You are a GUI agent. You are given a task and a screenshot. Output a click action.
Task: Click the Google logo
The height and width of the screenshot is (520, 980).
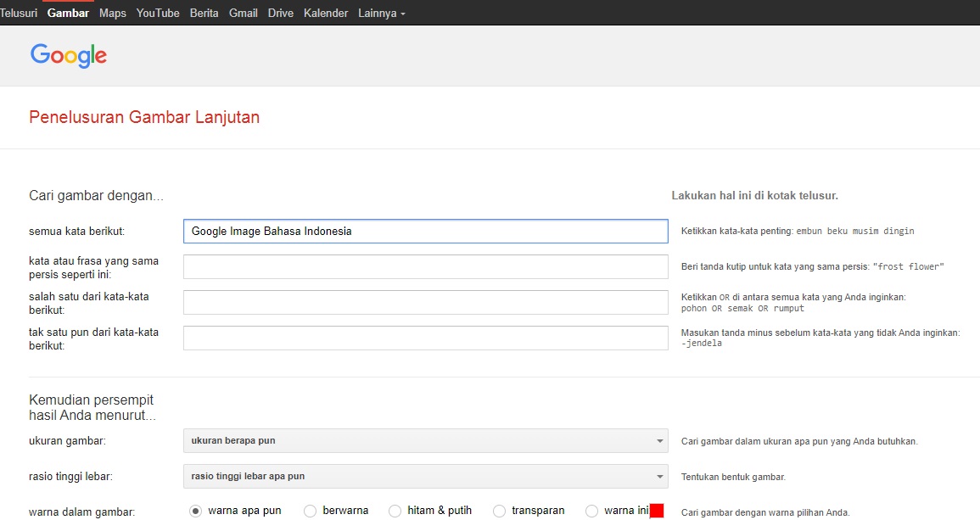click(69, 56)
